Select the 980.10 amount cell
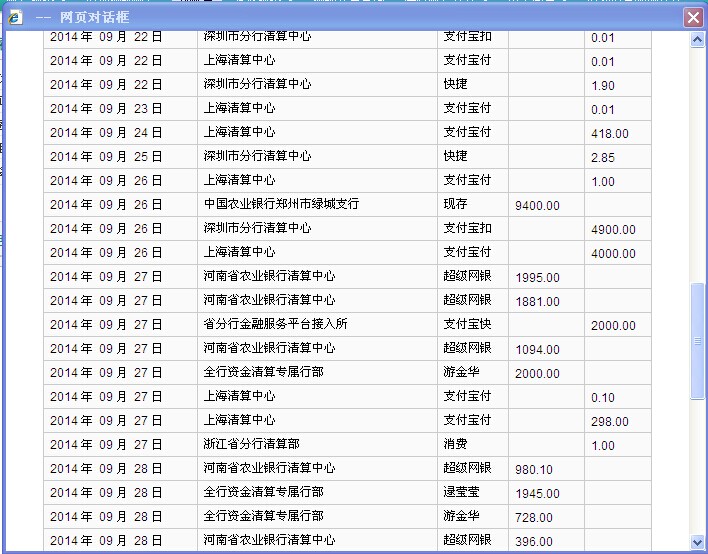 click(534, 470)
